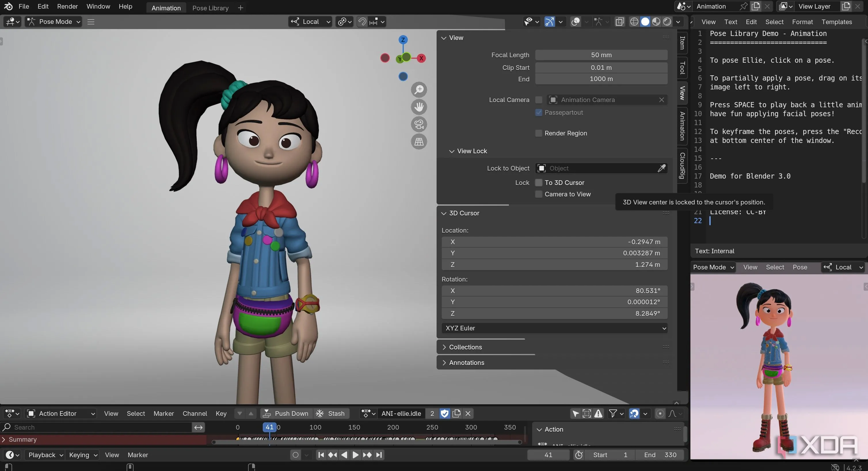The image size is (868, 471).
Task: Toggle preview range stopwatch icon
Action: coord(579,455)
